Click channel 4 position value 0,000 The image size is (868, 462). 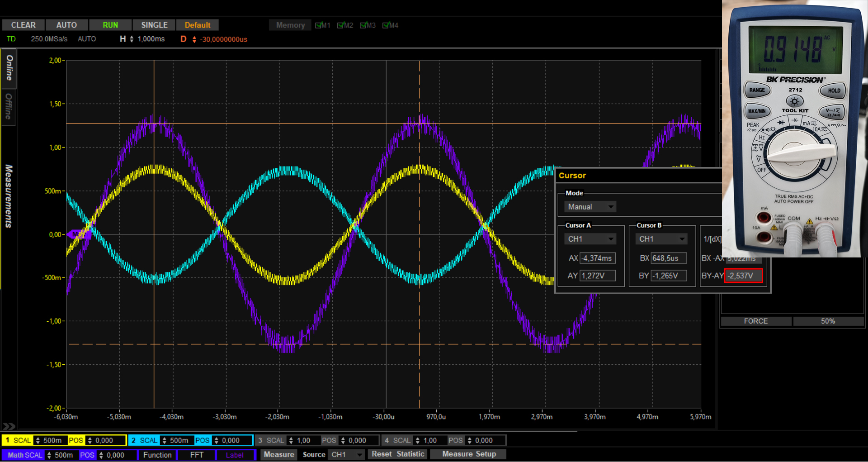(x=484, y=440)
